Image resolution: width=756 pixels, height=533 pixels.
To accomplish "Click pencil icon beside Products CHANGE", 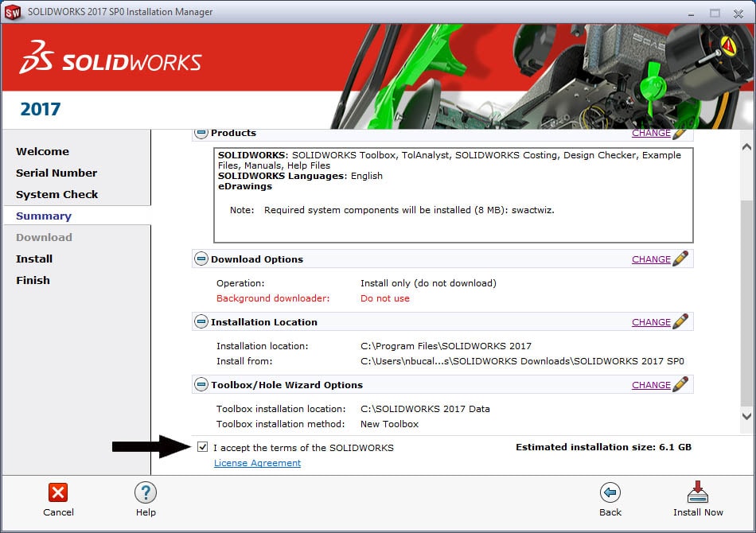I will pyautogui.click(x=680, y=134).
